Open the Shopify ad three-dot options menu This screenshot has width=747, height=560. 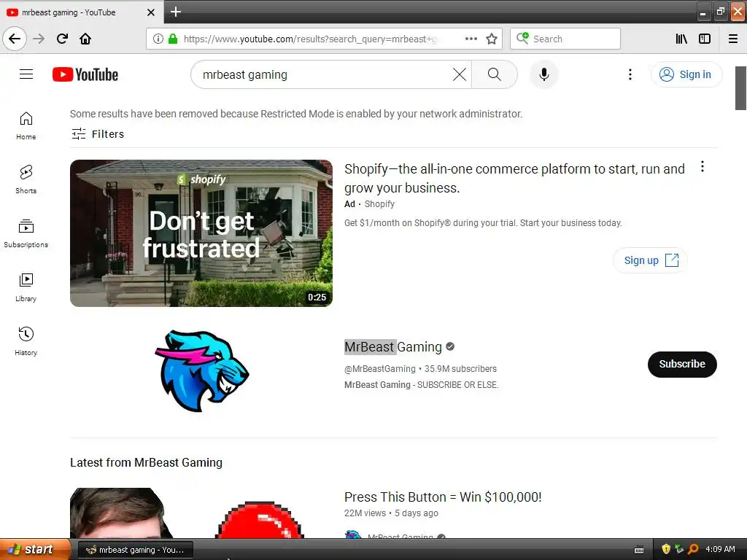pos(703,167)
